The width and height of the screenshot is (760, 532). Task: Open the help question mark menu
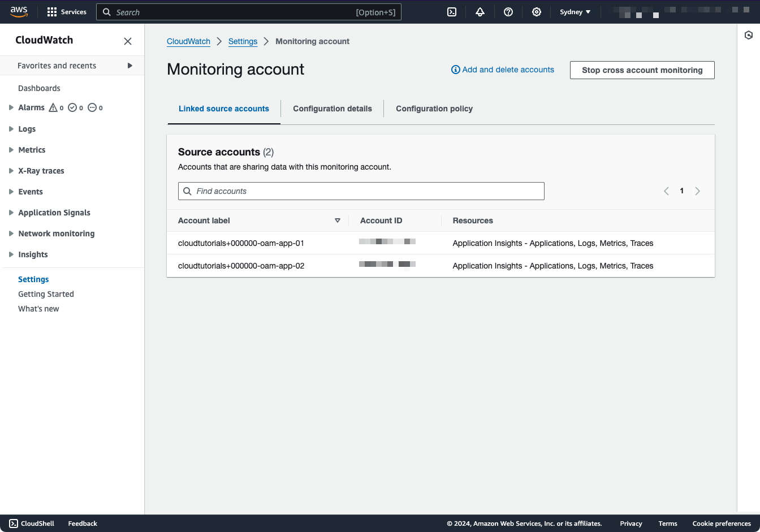[508, 12]
